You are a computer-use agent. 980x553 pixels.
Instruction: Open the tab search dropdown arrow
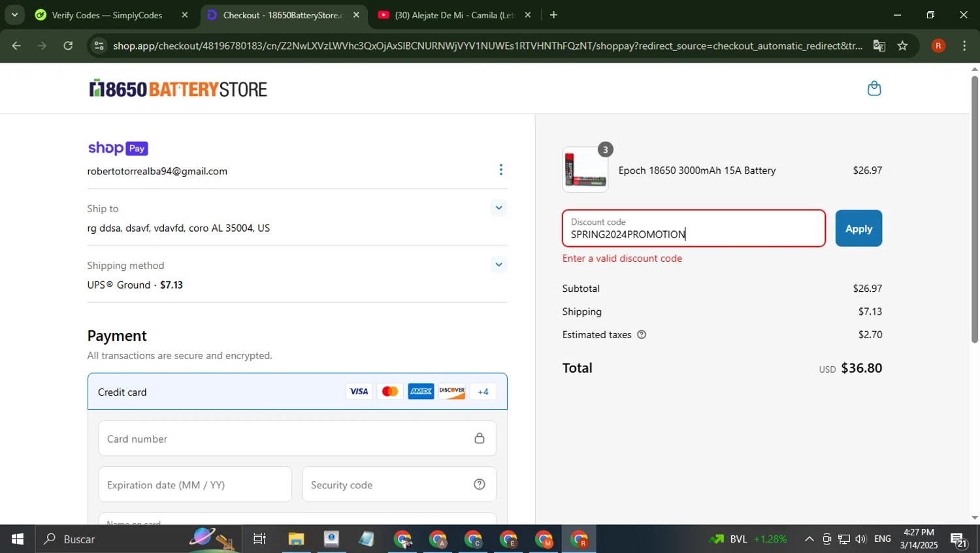(14, 15)
